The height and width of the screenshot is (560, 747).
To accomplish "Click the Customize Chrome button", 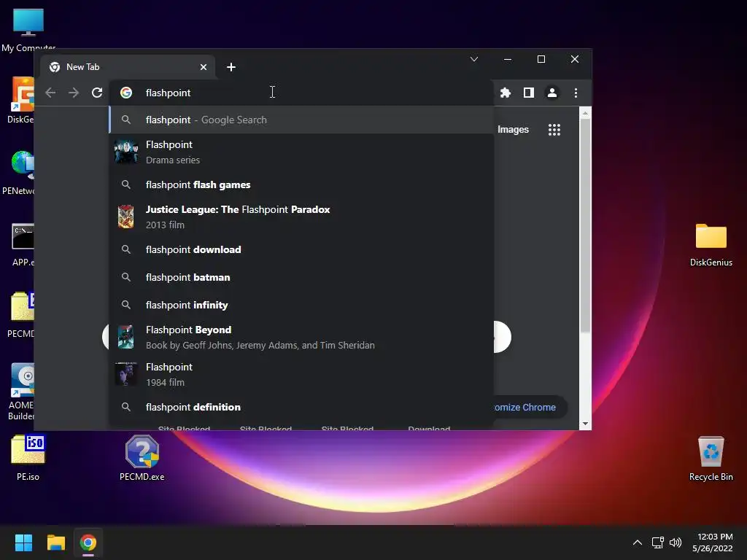I will tap(530, 407).
